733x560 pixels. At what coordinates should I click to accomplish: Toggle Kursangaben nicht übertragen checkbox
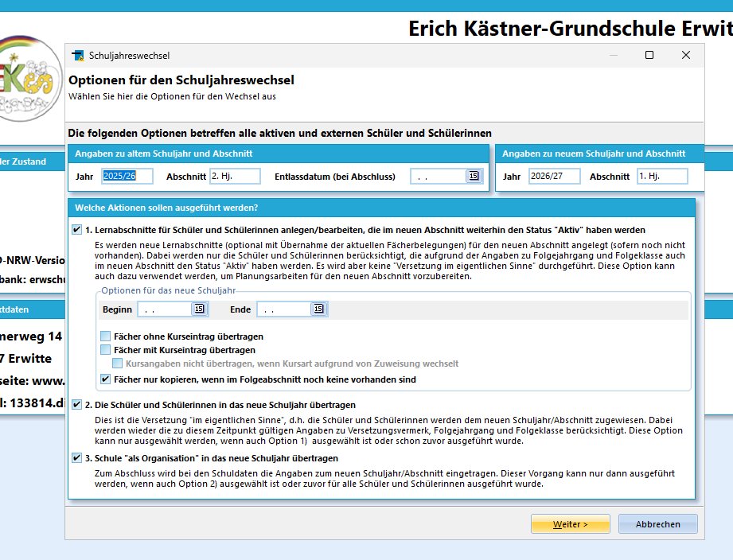pyautogui.click(x=117, y=364)
